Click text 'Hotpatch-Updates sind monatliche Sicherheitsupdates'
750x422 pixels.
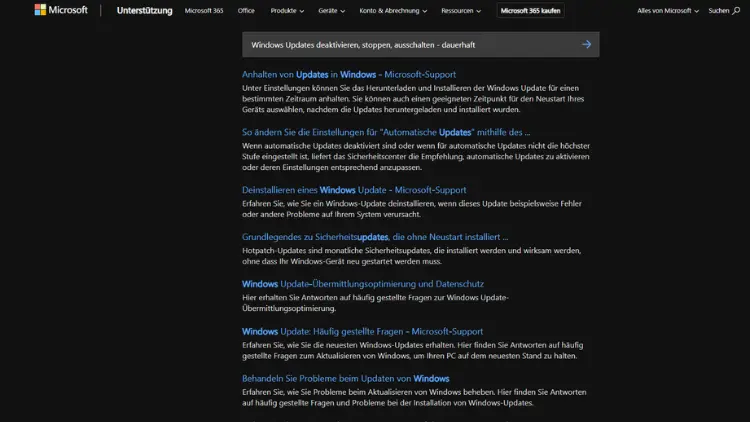336,251
